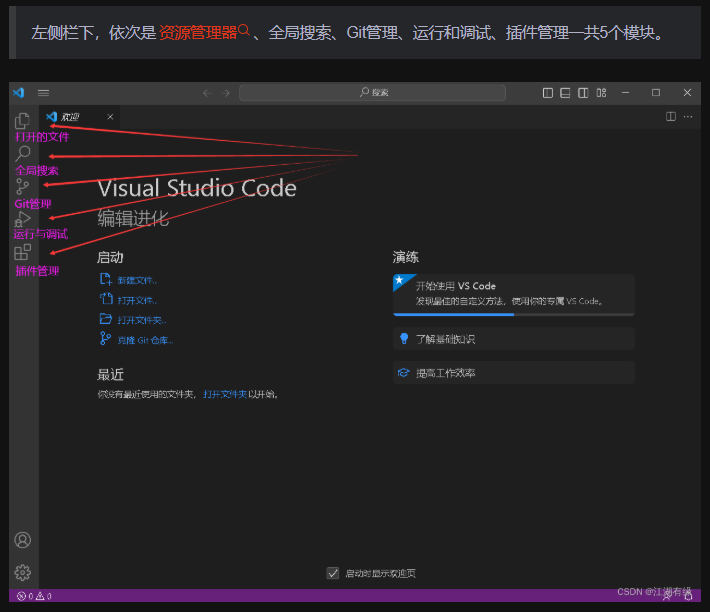Toggle the bottom panel layout icon

tap(565, 93)
